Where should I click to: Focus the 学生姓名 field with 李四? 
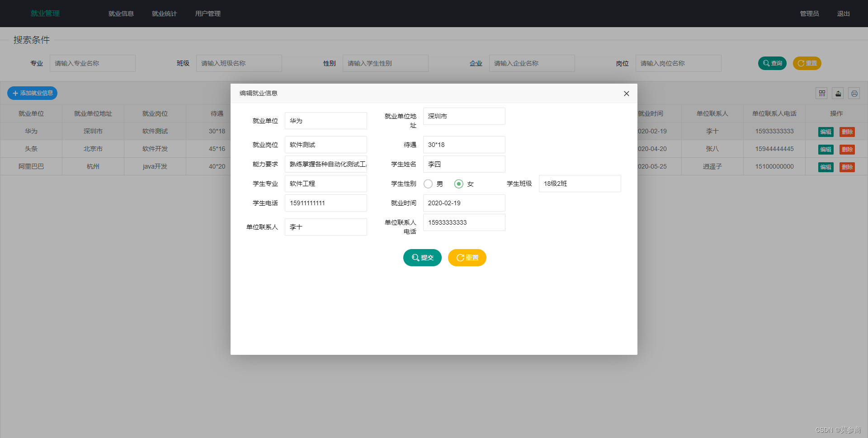pyautogui.click(x=464, y=164)
